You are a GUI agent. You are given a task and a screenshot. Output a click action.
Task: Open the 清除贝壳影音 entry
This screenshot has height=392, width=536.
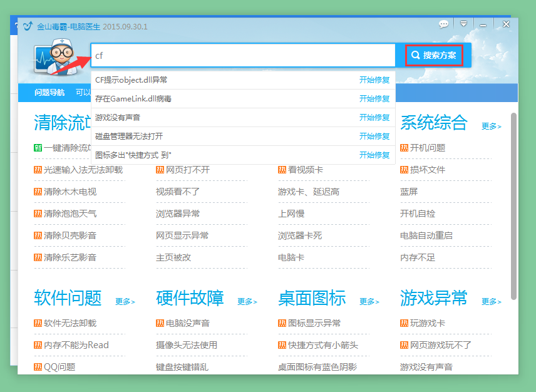tap(70, 235)
